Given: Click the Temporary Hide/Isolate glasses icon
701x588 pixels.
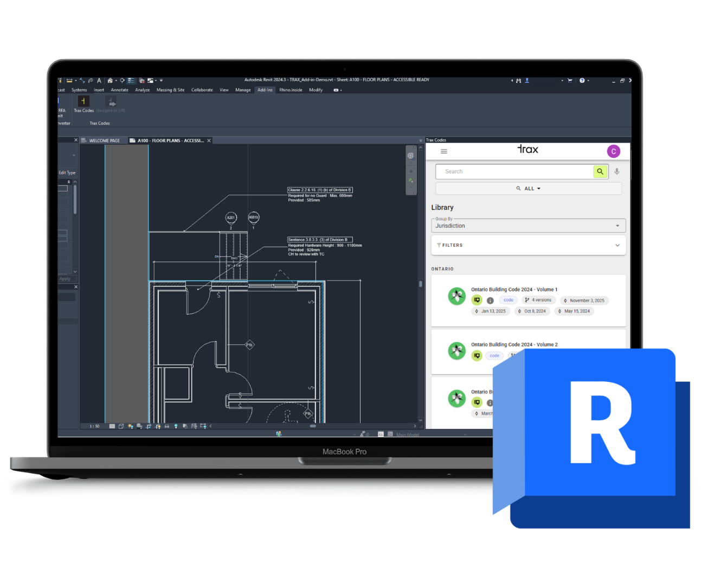Looking at the screenshot, I should (x=167, y=426).
